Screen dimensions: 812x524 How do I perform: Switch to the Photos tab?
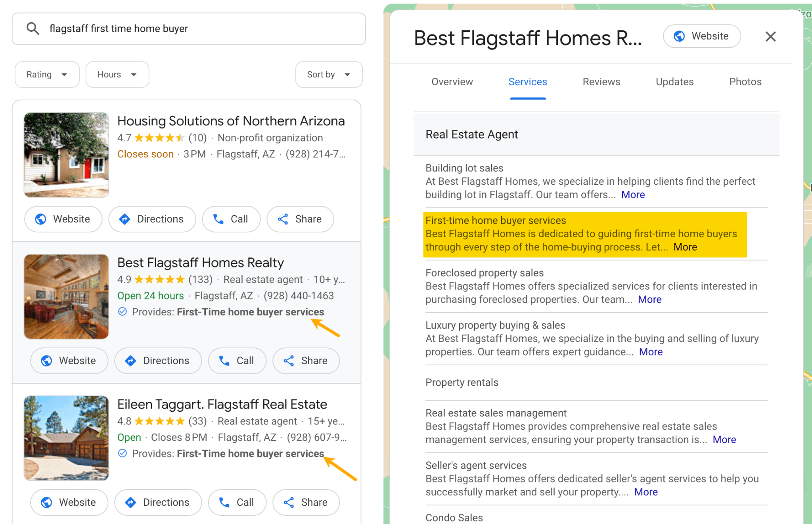point(745,82)
